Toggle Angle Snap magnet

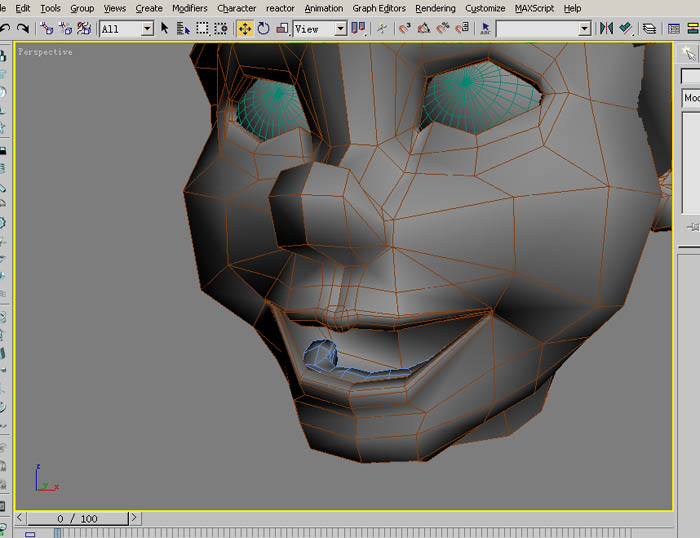(x=423, y=29)
